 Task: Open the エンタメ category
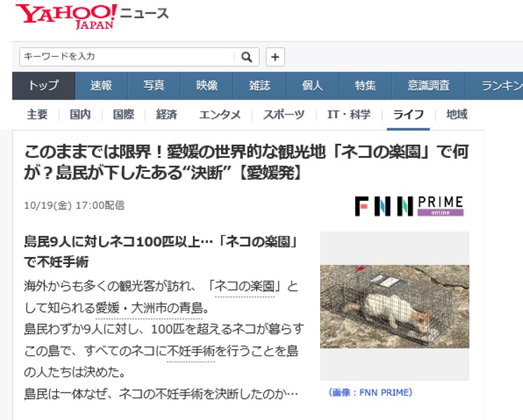(220, 114)
